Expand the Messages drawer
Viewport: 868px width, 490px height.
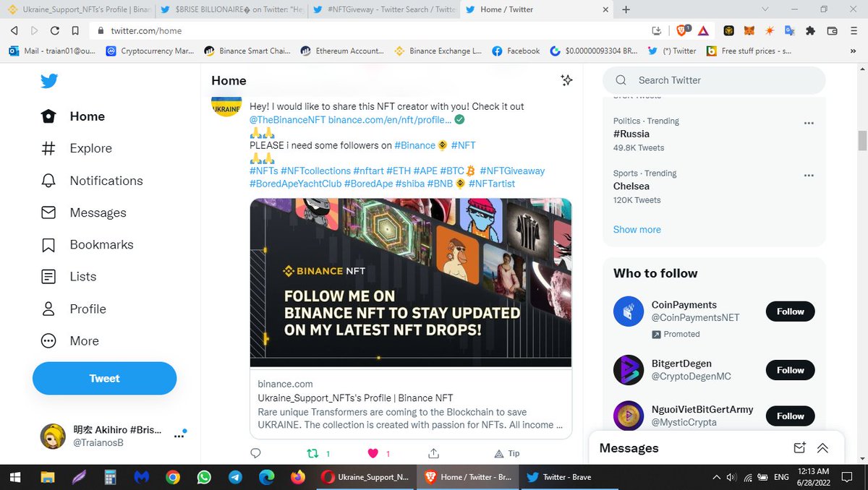click(x=822, y=448)
